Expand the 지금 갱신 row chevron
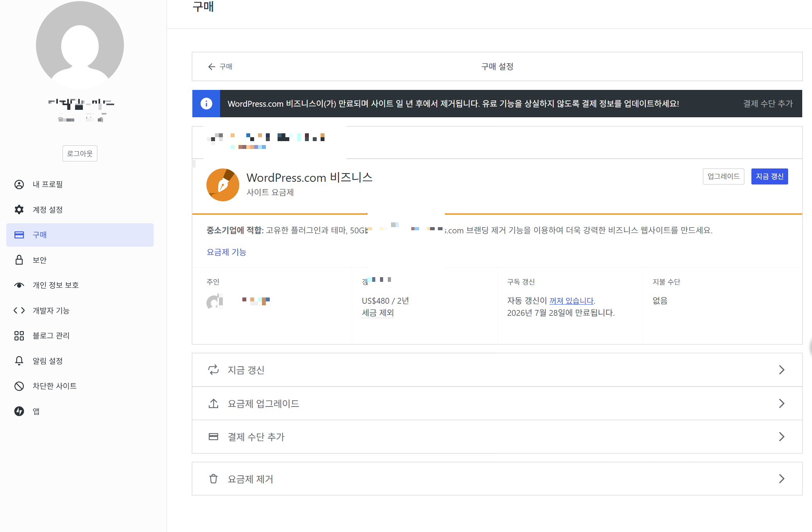 pyautogui.click(x=782, y=370)
